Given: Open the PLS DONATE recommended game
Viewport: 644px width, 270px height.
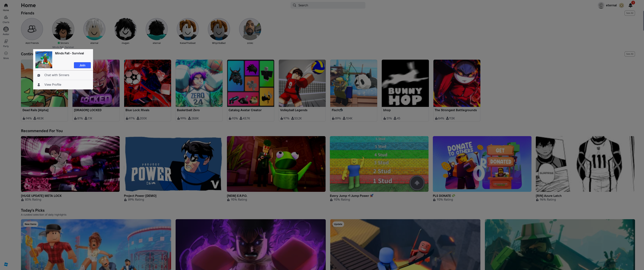Looking at the screenshot, I should (x=482, y=164).
